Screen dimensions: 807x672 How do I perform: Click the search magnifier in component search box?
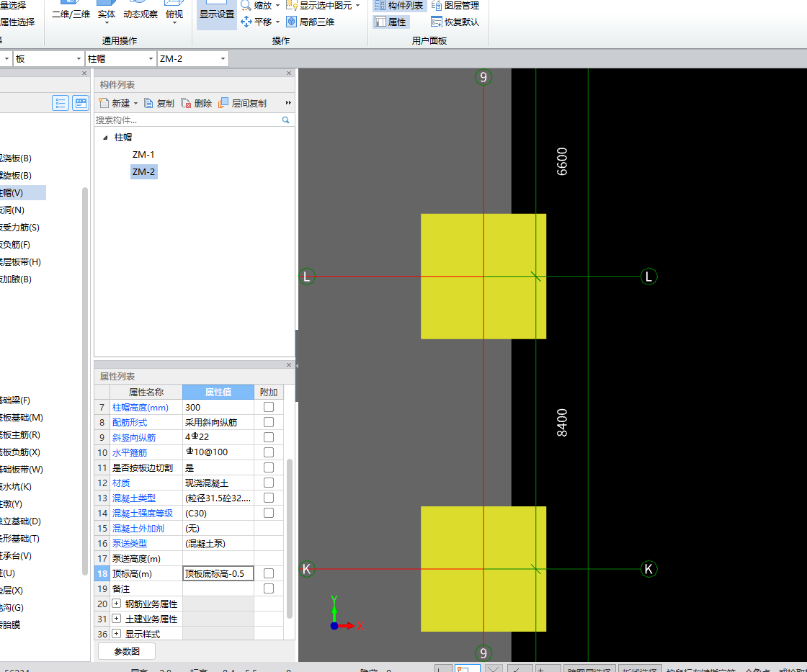pos(285,120)
